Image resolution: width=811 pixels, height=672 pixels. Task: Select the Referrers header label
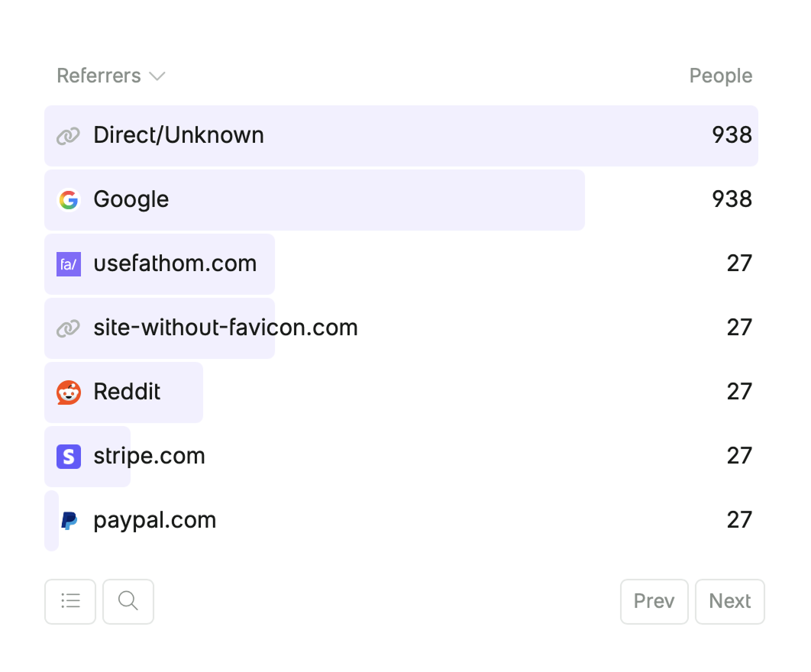98,76
